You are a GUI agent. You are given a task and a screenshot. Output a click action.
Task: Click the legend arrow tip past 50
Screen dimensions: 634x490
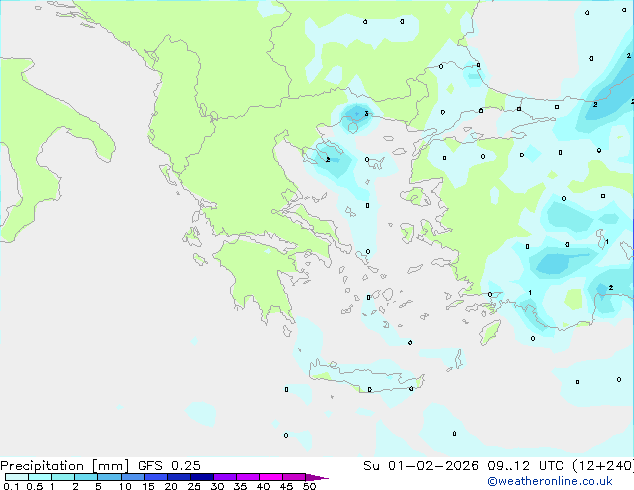tap(317, 477)
